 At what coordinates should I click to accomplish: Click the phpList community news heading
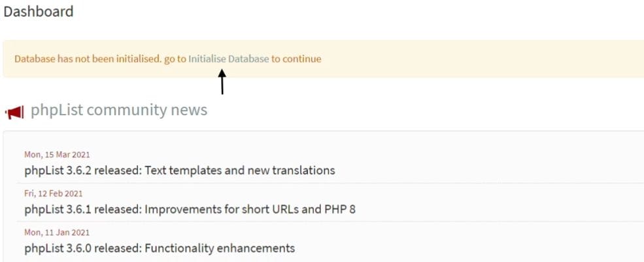(x=119, y=110)
